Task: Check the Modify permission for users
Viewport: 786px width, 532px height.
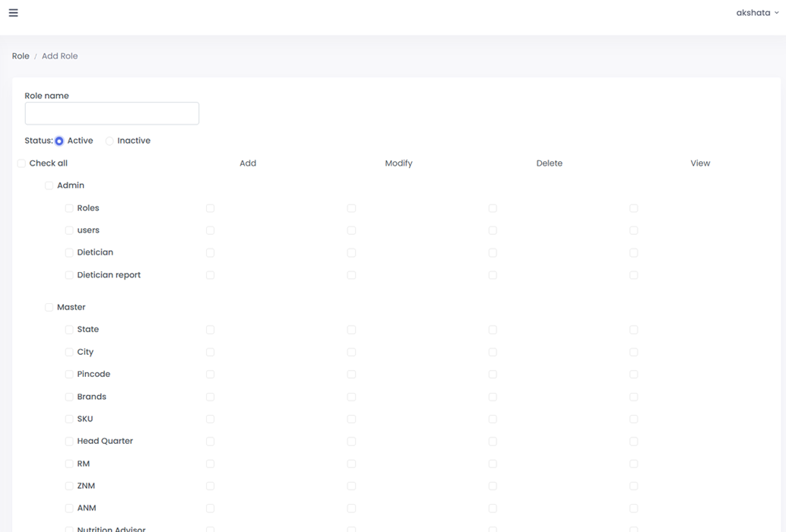Action: 351,230
